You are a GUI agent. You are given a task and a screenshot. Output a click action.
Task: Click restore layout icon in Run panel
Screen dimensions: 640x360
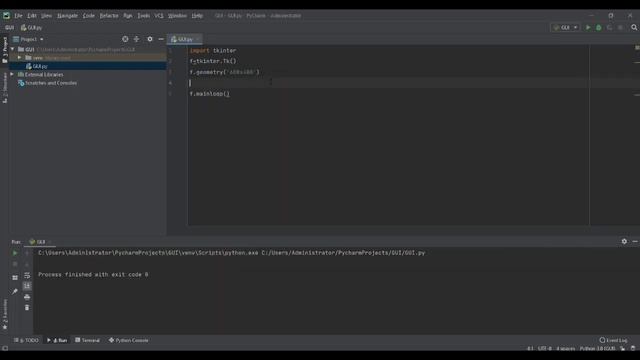15,278
